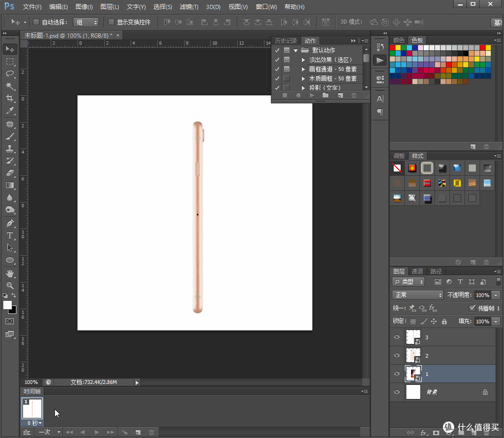The width and height of the screenshot is (504, 438).
Task: Hide layer 3 using its eye icon
Action: (x=397, y=337)
